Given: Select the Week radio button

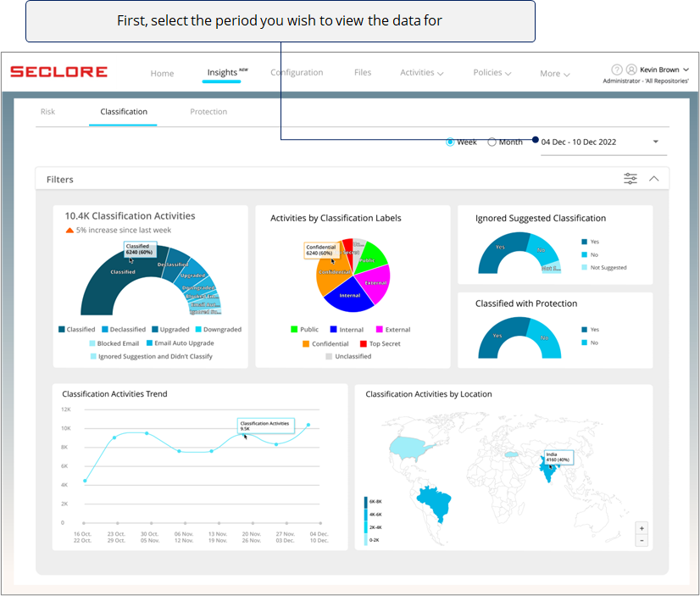Looking at the screenshot, I should pyautogui.click(x=450, y=142).
